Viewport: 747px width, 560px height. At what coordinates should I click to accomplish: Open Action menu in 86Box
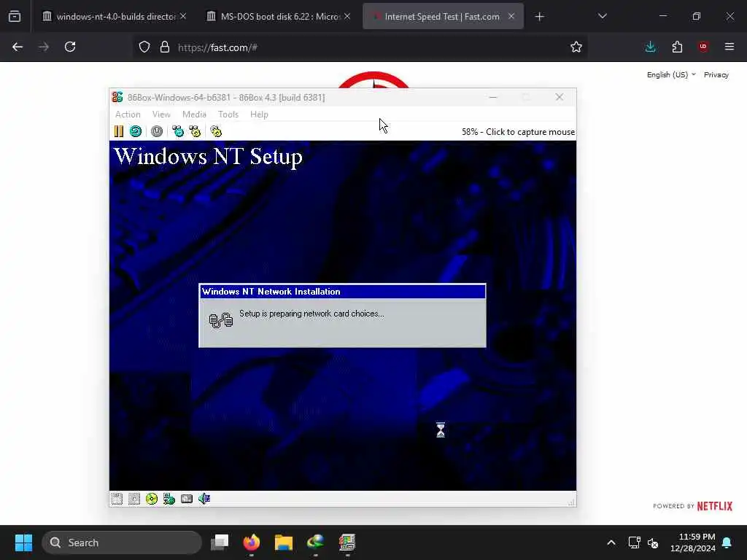point(128,114)
